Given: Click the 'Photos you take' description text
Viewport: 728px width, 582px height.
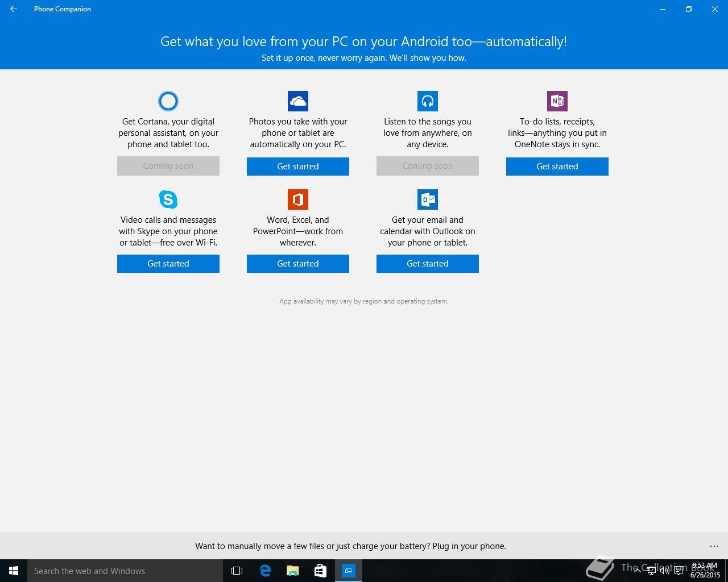Looking at the screenshot, I should tap(298, 133).
